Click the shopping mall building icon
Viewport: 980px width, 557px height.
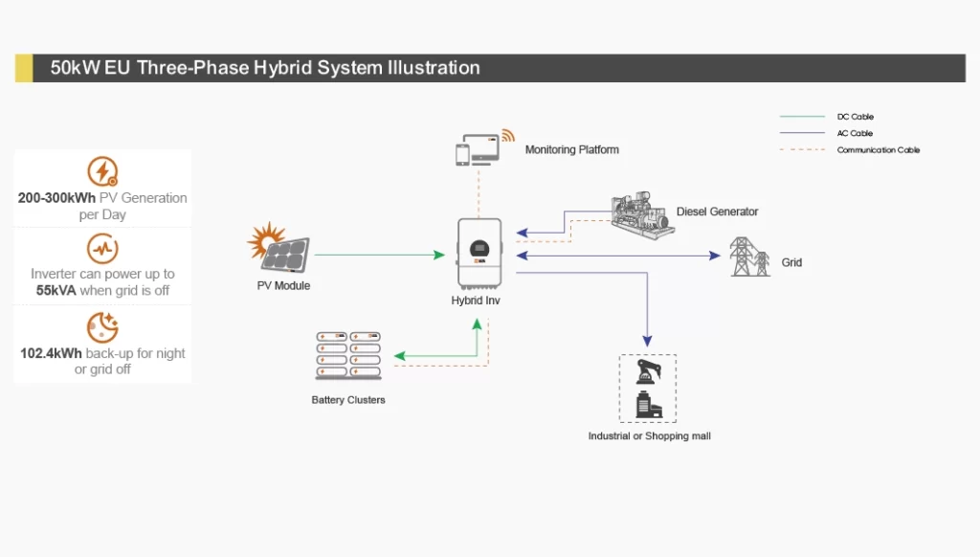649,405
